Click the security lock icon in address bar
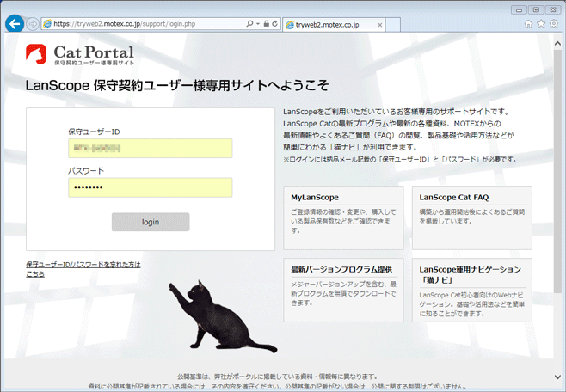The height and width of the screenshot is (392, 566). (266, 24)
